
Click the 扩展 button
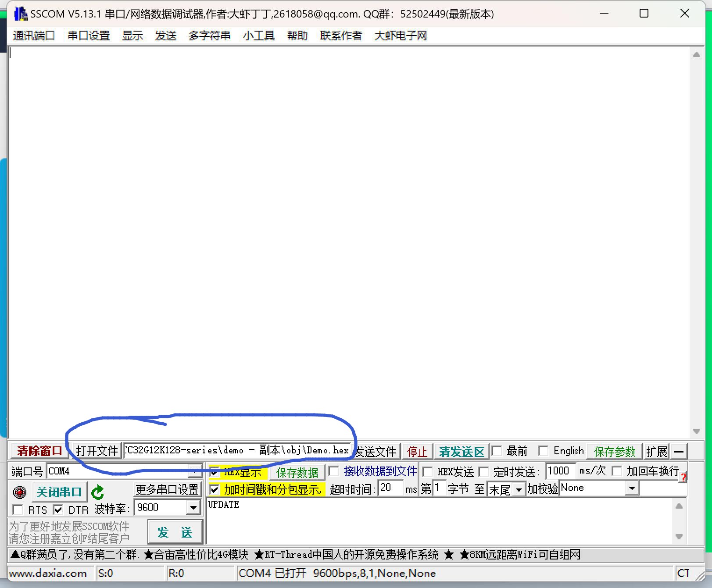click(x=657, y=451)
